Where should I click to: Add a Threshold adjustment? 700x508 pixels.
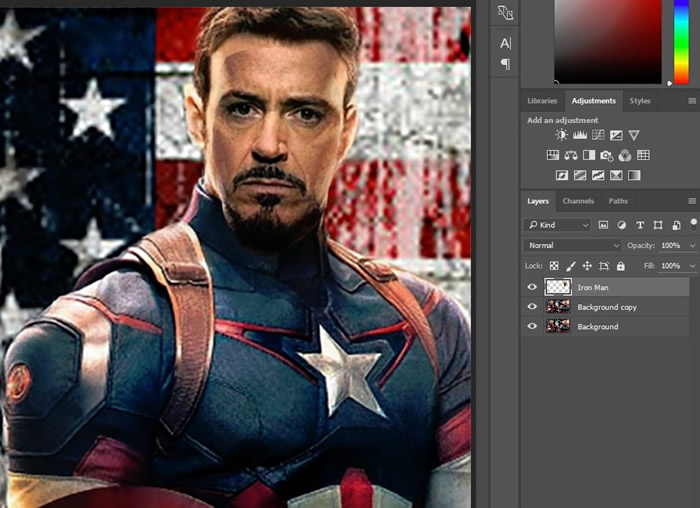point(598,175)
